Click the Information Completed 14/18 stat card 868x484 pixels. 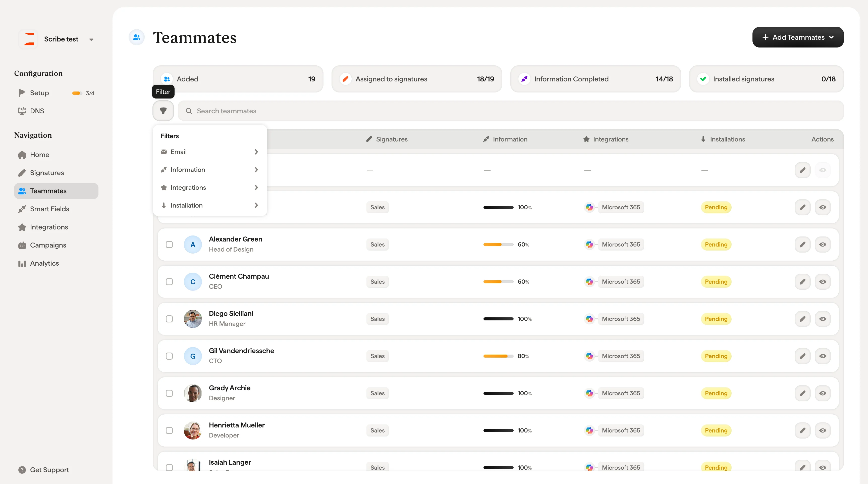point(595,79)
